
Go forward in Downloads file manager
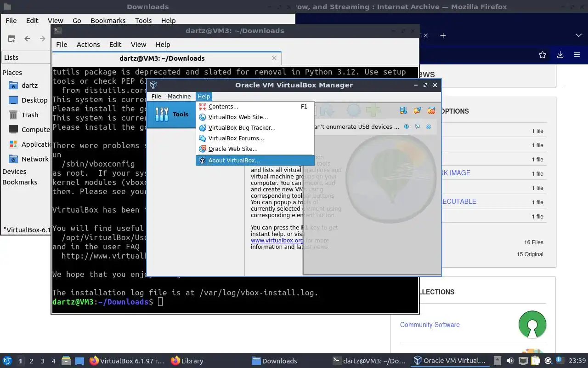coord(43,39)
